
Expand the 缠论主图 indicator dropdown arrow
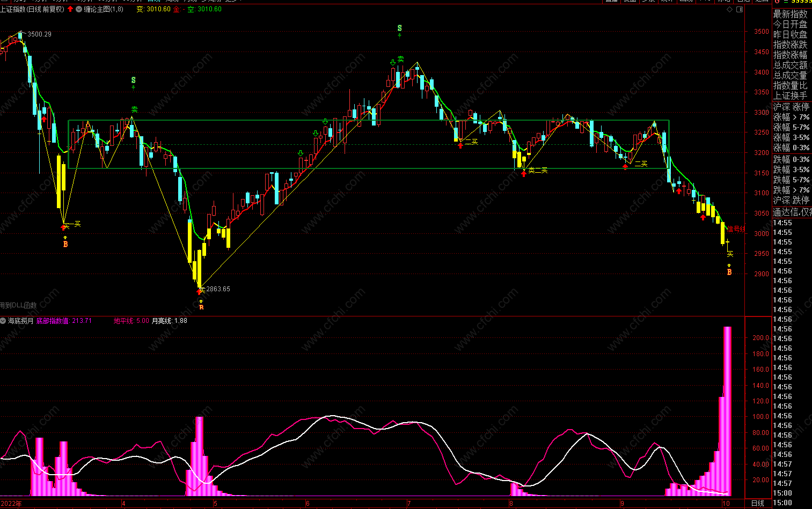coord(79,9)
